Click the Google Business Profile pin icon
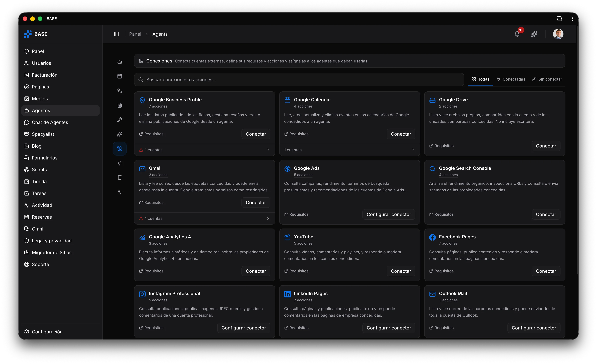 pos(142,100)
